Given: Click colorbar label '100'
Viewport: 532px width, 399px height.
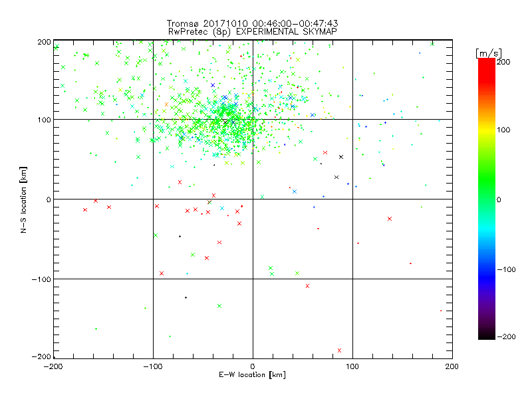Looking at the screenshot, I should coord(503,130).
